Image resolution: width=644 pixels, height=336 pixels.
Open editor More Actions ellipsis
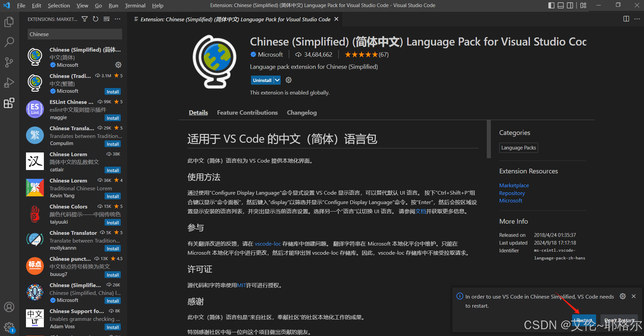click(x=637, y=19)
